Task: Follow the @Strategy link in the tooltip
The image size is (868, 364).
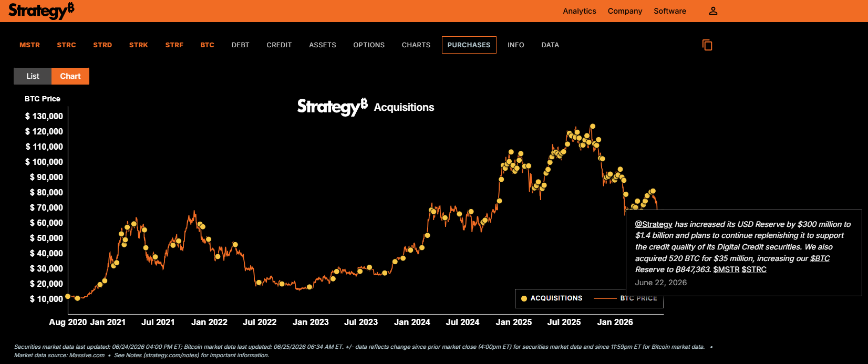Action: pos(654,224)
